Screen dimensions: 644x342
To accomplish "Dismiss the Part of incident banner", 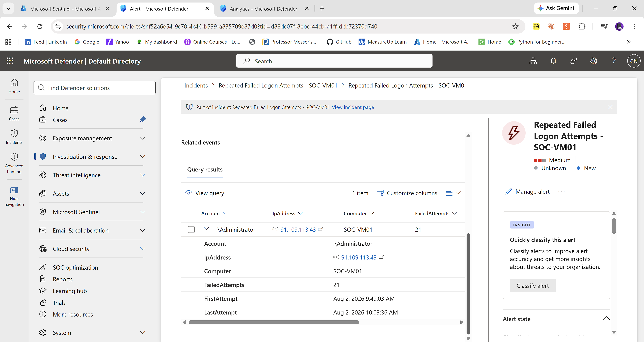I will (x=610, y=107).
